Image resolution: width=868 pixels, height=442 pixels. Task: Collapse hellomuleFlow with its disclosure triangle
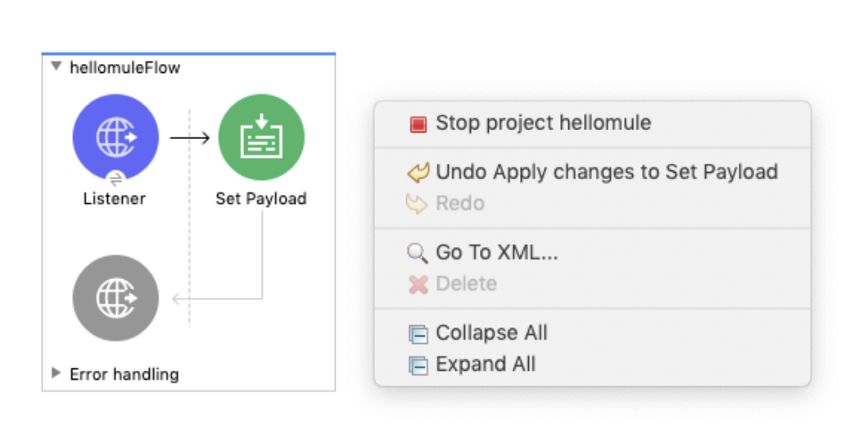click(x=56, y=66)
